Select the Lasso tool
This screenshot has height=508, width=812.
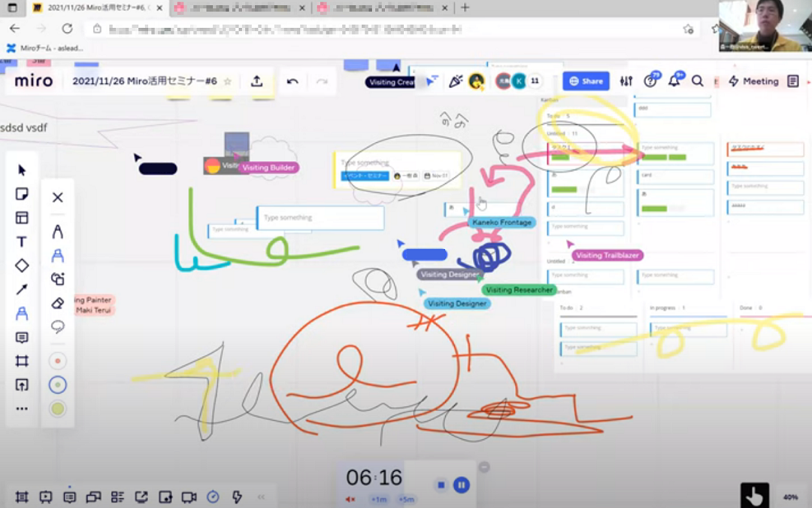point(57,327)
